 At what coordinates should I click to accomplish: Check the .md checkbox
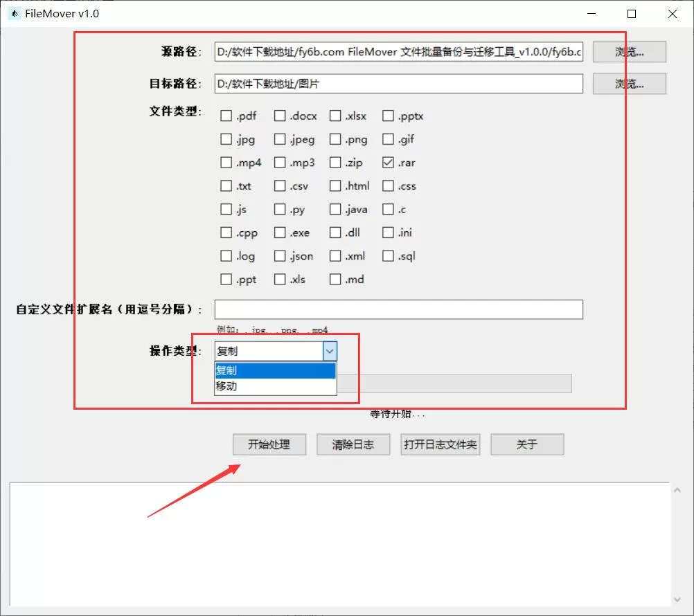click(x=335, y=280)
